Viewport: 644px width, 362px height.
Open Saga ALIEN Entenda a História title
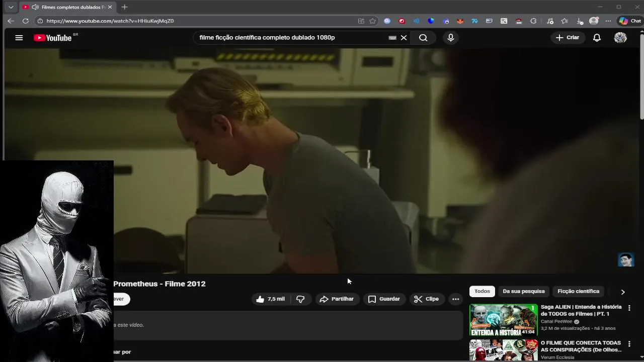coord(581,310)
